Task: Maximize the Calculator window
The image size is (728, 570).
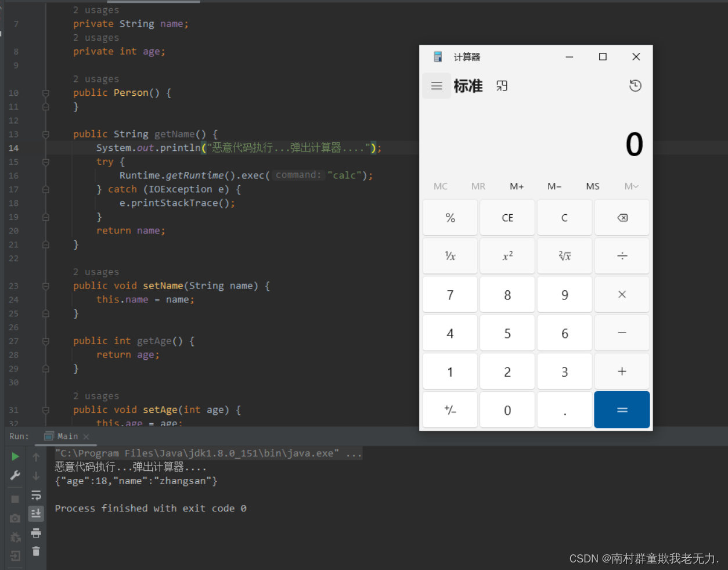Action: click(x=603, y=56)
